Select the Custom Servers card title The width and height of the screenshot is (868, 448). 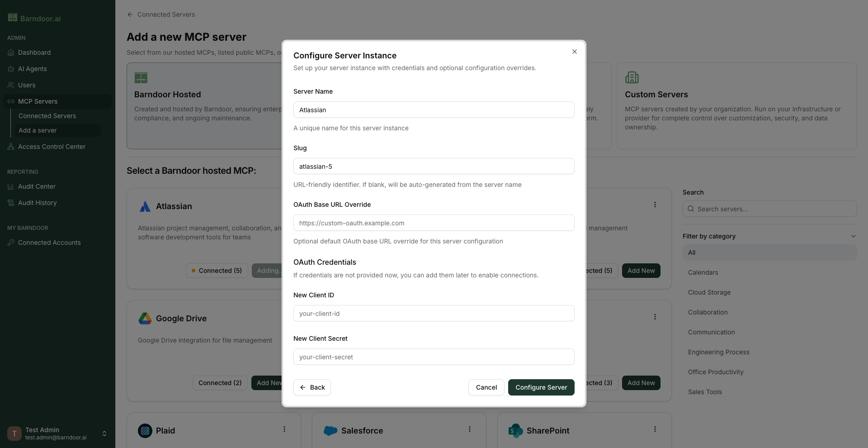pos(656,95)
